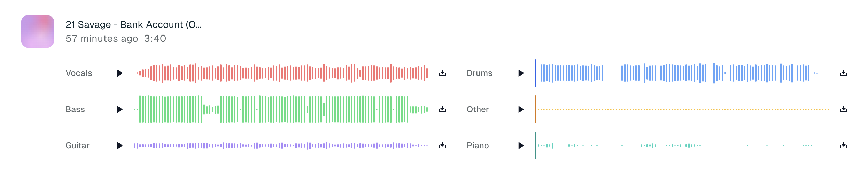The image size is (868, 172).
Task: Seek within the red Vocals waveform
Action: (281, 73)
